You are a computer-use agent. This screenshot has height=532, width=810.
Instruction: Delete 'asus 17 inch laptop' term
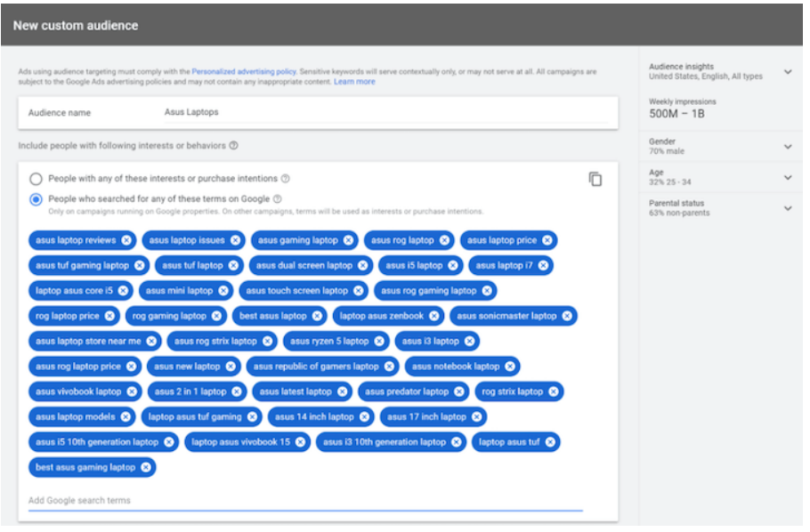click(x=477, y=417)
